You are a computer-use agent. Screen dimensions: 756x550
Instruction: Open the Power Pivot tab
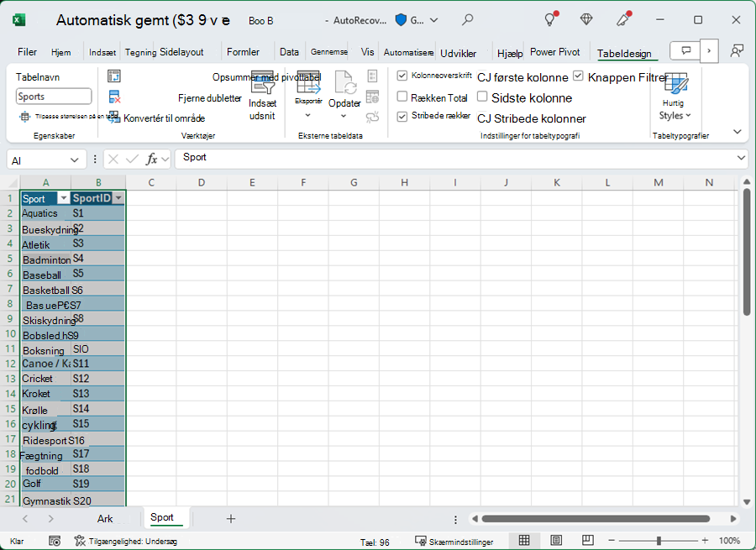point(555,52)
